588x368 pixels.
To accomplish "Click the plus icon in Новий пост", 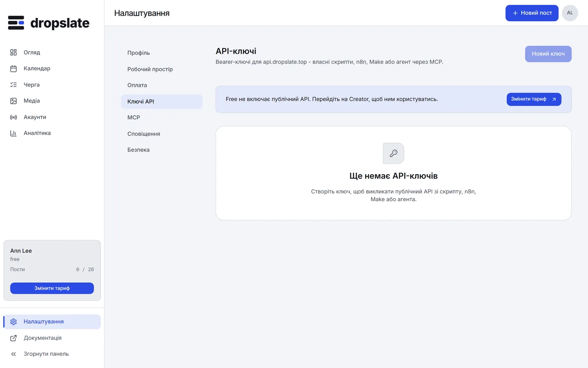I will 515,13.
